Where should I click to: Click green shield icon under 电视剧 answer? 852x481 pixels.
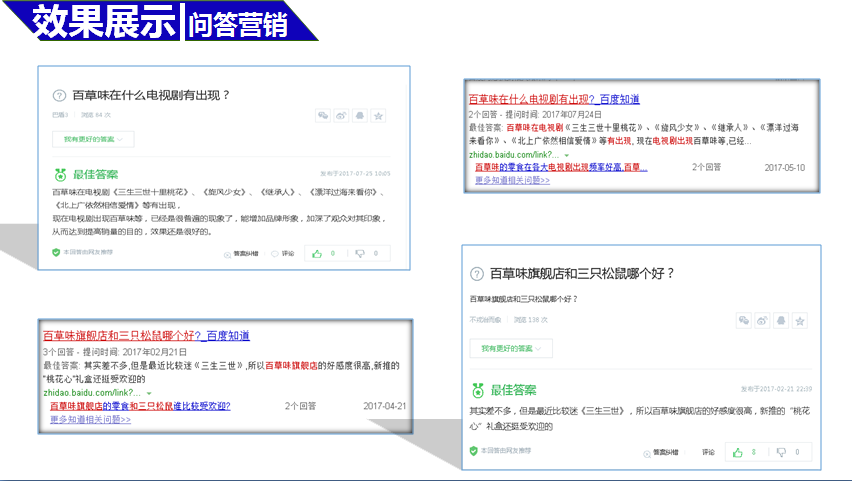tap(56, 252)
